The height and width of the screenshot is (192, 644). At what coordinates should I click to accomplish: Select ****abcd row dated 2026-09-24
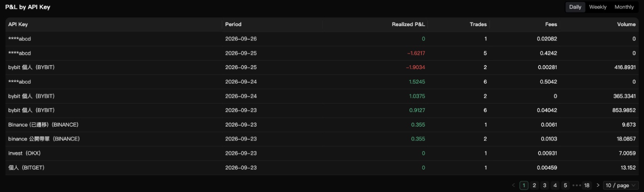pos(322,82)
